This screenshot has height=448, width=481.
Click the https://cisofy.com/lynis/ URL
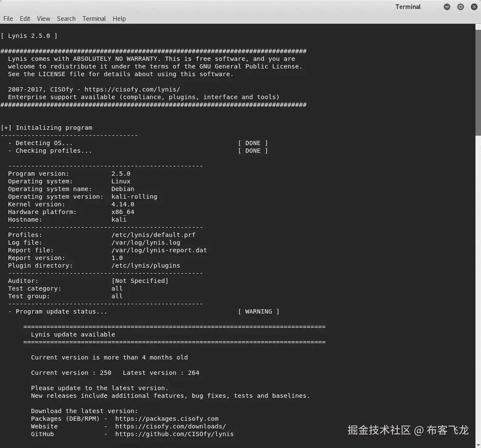click(x=132, y=89)
